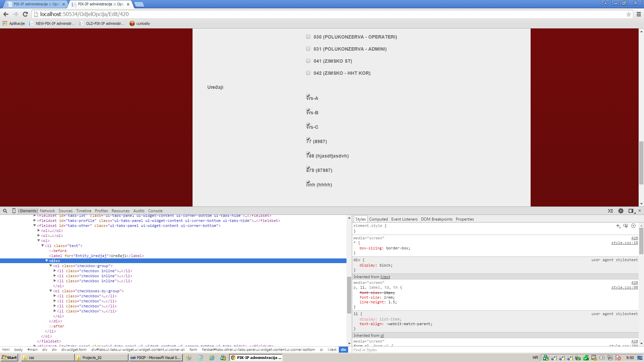Go back with the browser back arrow
This screenshot has height=362, width=644.
tap(6, 14)
